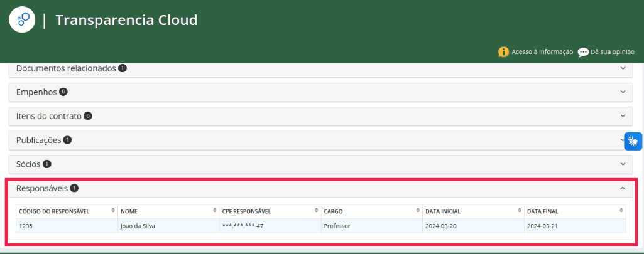
Task: Click the Dê sua opinião speech bubble icon
Action: coord(583,52)
